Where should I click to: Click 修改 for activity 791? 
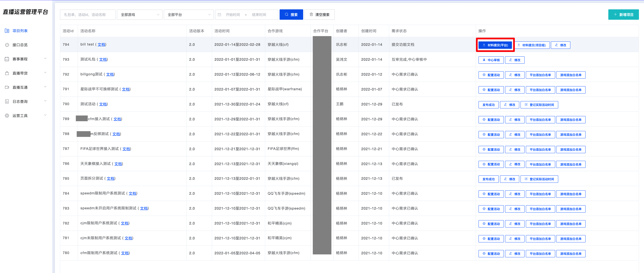pos(515,90)
